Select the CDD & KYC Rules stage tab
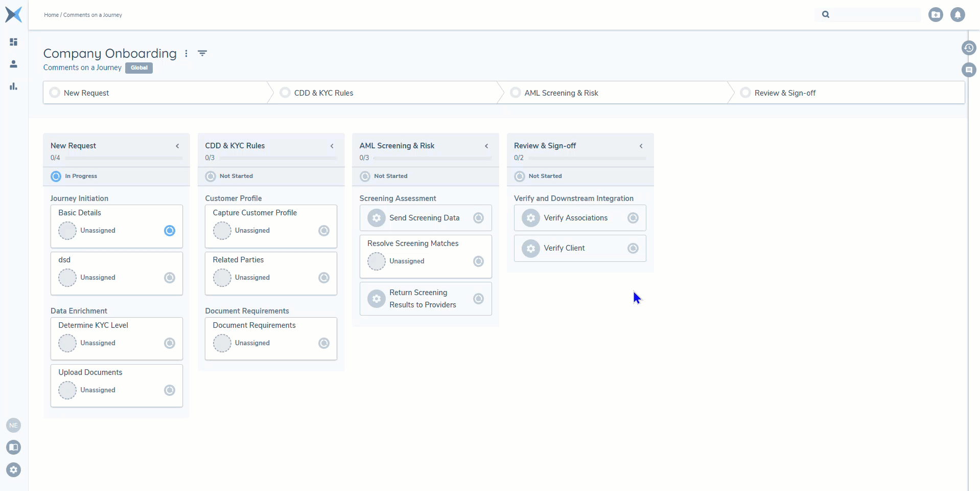This screenshot has height=491, width=980. 323,93
